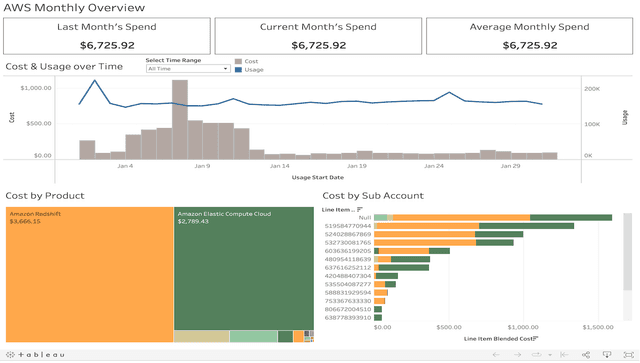Click the Jan 14 axis label
Viewport: 640px width, 363px height.
280,166
